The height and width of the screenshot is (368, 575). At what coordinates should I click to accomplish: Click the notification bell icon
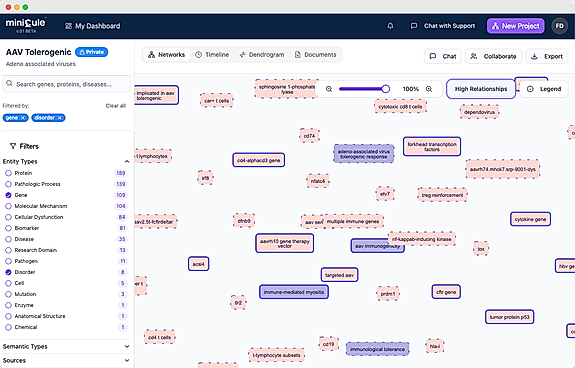pyautogui.click(x=390, y=26)
